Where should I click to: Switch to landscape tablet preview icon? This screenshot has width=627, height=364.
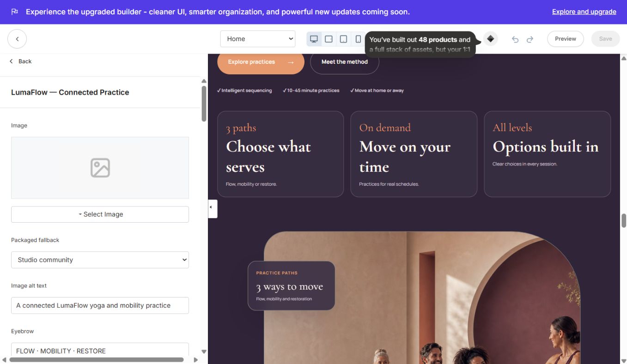pyautogui.click(x=329, y=39)
